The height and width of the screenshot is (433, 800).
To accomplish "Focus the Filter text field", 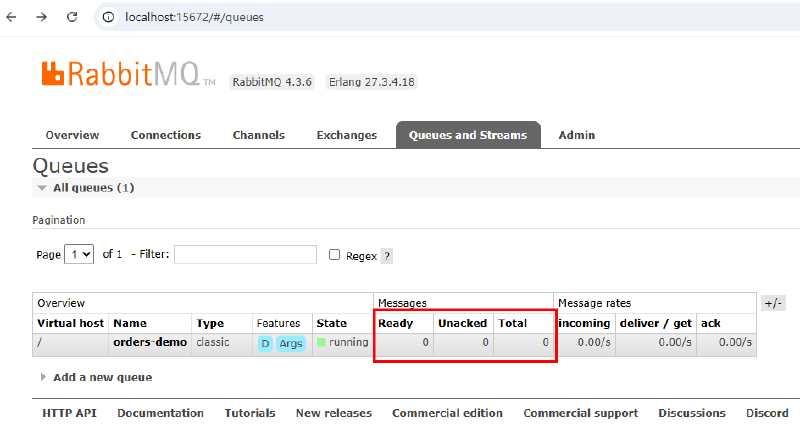I will pos(245,254).
